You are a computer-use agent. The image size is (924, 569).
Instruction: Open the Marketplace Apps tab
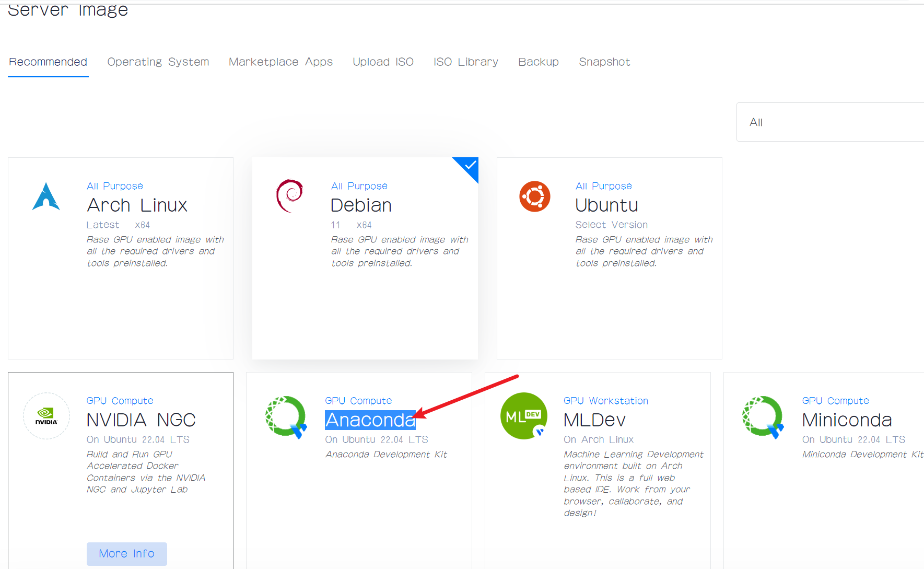[x=281, y=62]
